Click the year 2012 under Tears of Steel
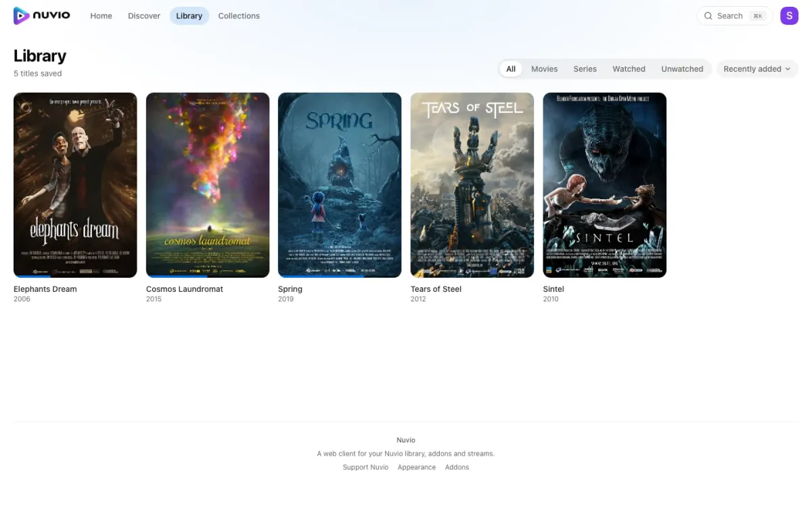This screenshot has width=812, height=508. click(418, 299)
